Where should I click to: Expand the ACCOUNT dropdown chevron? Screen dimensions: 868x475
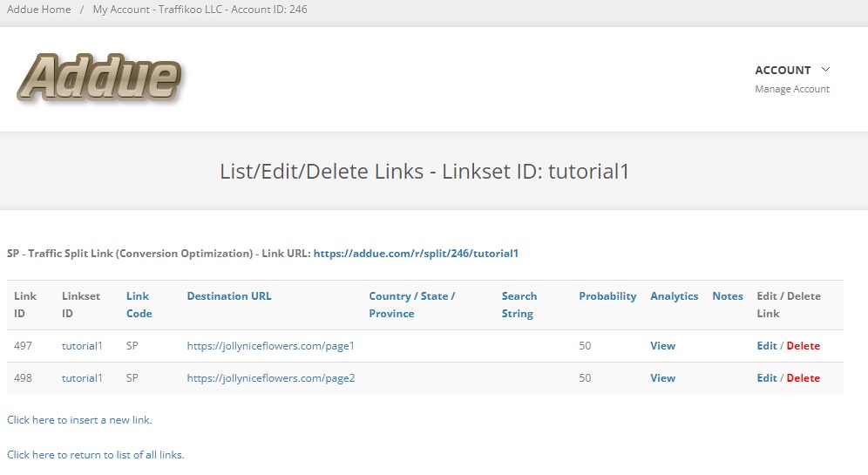pos(825,70)
